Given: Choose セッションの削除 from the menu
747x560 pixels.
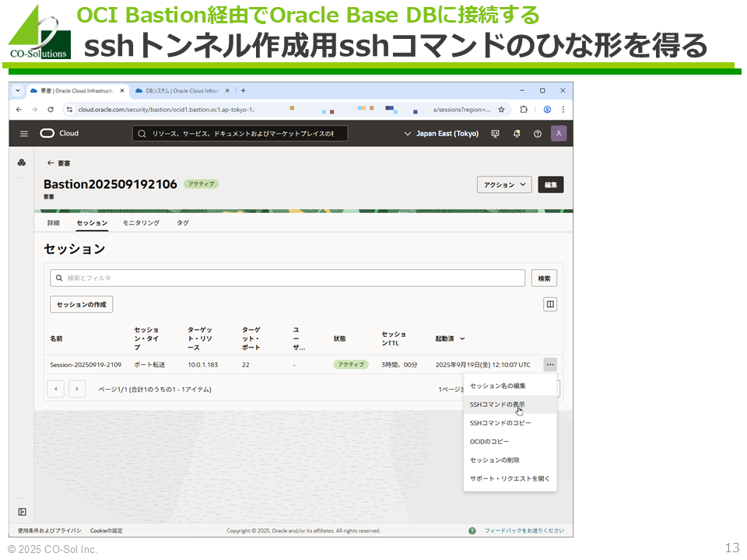Looking at the screenshot, I should 510,460.
